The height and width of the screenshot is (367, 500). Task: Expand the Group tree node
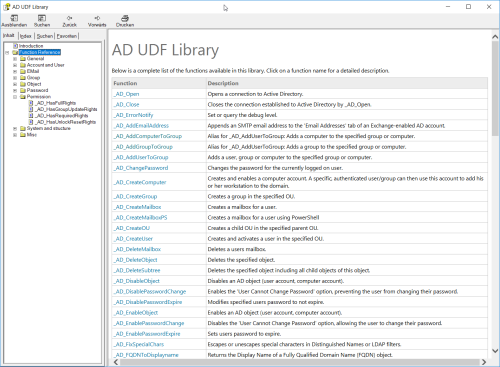click(15, 78)
